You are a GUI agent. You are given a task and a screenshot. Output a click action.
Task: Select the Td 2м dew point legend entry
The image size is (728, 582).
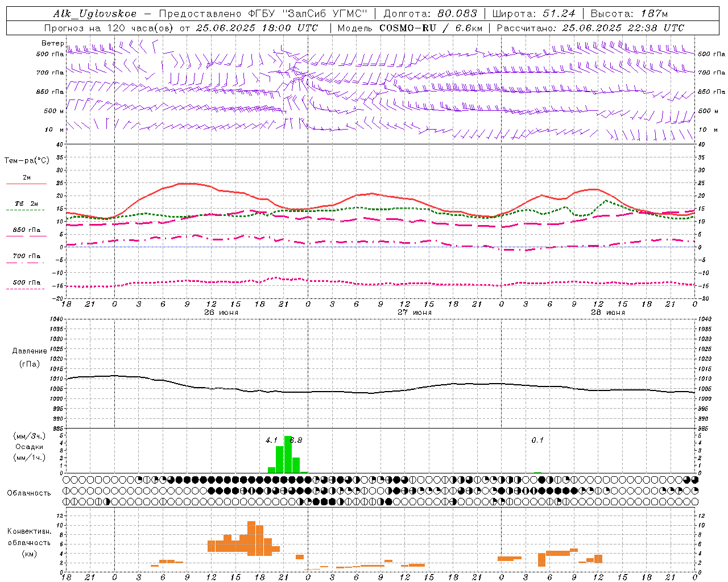click(x=27, y=203)
